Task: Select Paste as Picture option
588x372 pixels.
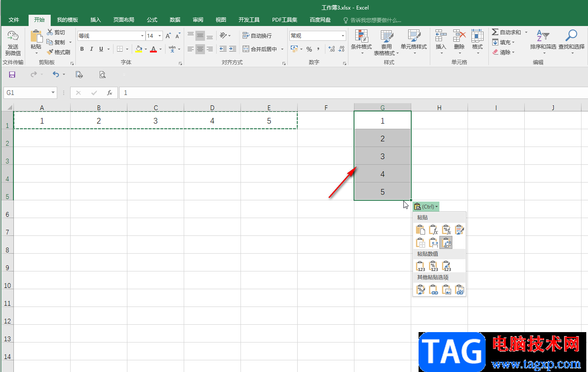Action: click(446, 289)
